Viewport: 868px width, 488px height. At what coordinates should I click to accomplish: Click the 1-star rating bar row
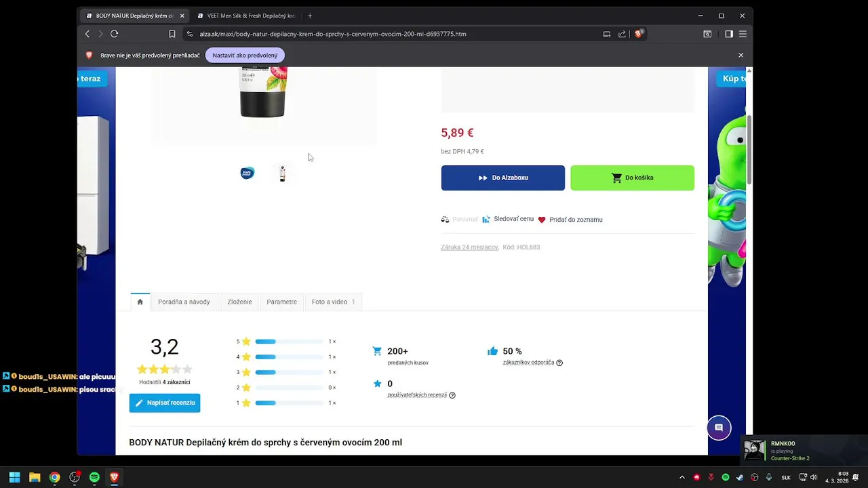[x=286, y=403]
